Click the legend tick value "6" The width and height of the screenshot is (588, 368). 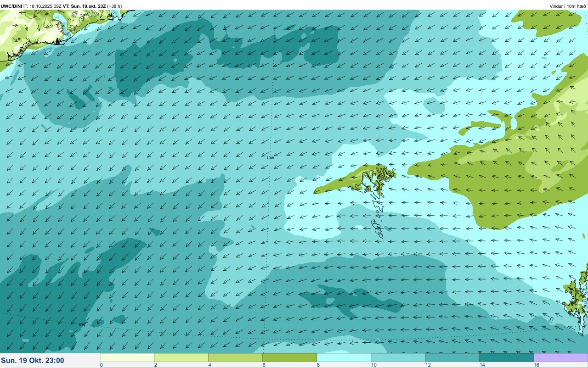click(x=264, y=365)
